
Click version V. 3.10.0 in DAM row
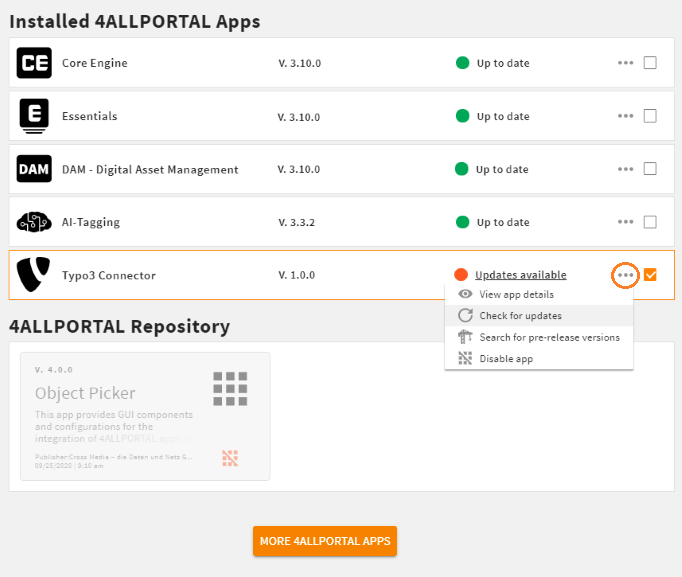pyautogui.click(x=299, y=169)
